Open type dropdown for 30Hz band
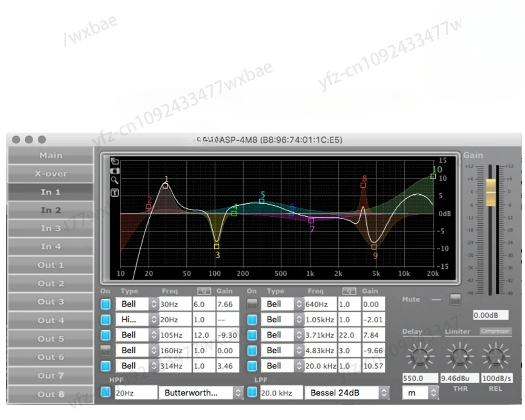525x420 pixels. 137,304
